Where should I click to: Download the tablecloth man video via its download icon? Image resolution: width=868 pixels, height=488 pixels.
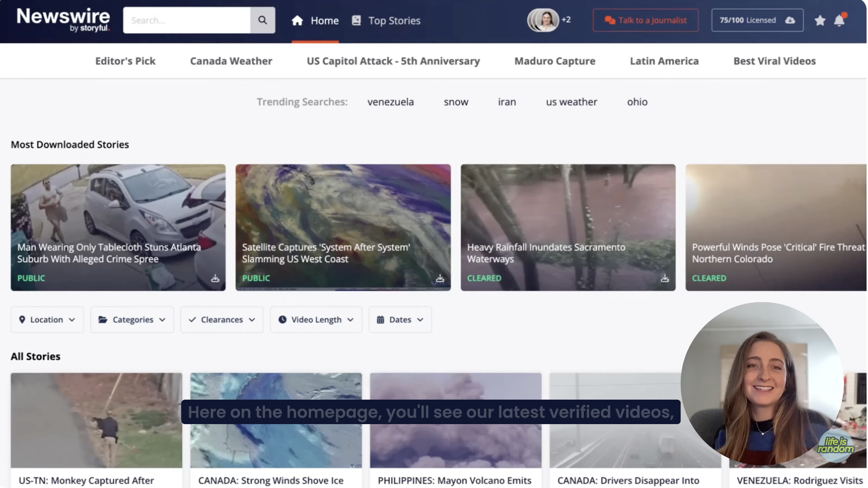click(215, 278)
